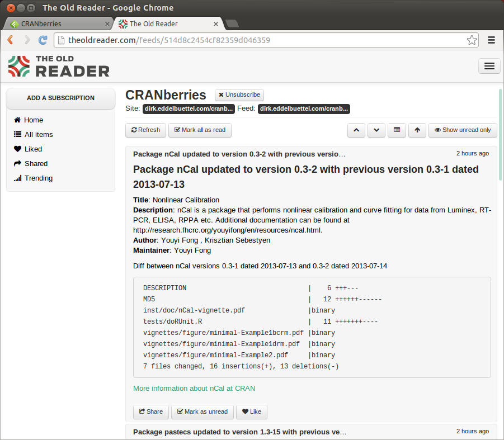
Task: Close the CRANberries tab
Action: (x=107, y=24)
